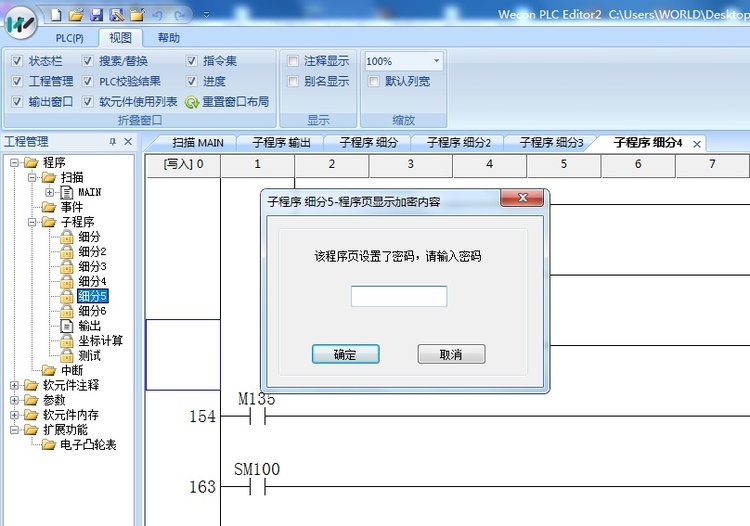Select the locked 细分6 subroutine icon
This screenshot has height=526, width=750.
(x=66, y=311)
